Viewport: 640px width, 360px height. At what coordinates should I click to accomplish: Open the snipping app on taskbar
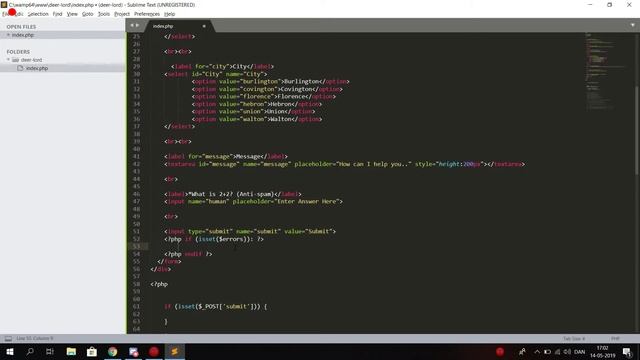133,351
